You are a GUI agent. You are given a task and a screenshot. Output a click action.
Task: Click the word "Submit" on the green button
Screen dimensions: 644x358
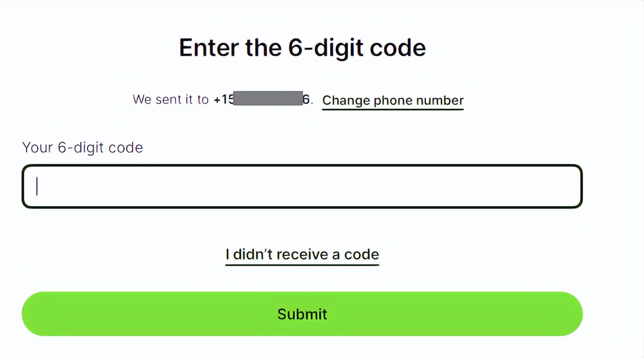[x=302, y=314]
